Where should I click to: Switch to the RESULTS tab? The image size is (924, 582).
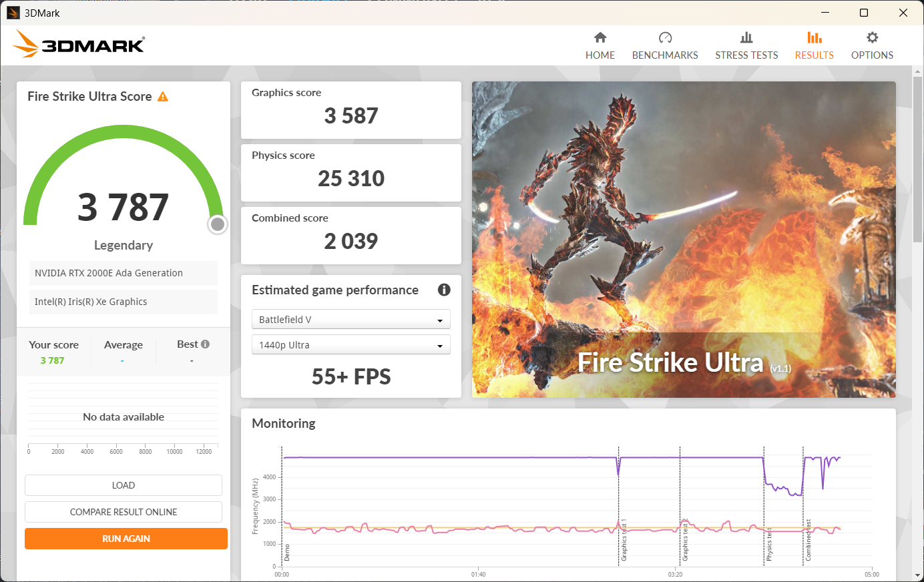pyautogui.click(x=814, y=55)
